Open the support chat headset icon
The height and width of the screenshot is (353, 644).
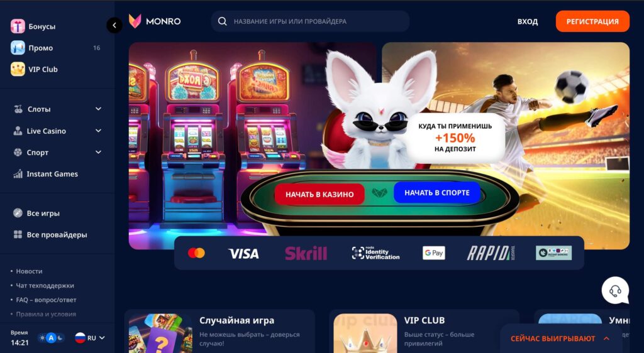click(615, 291)
